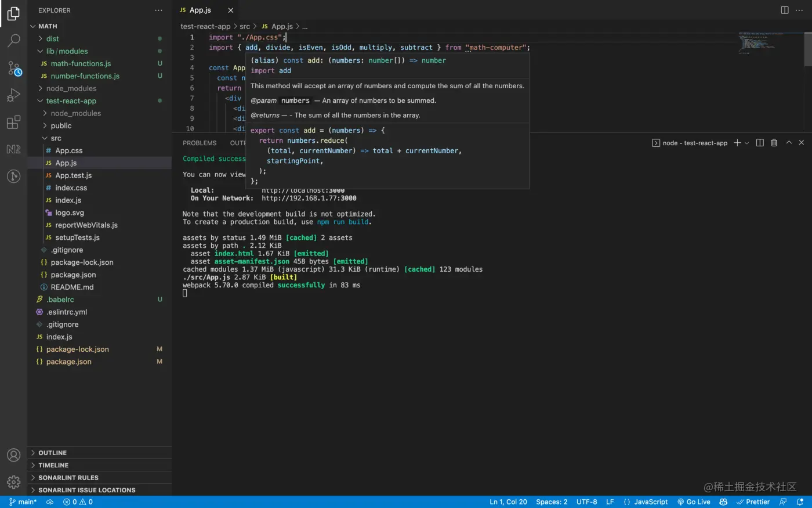Expand the SONARLINT RULES section
Viewport: 812px width, 508px height.
[99, 478]
